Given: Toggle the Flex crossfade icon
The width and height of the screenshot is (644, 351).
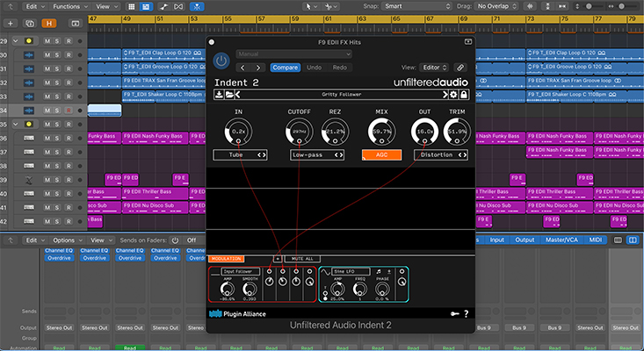Looking at the screenshot, I should coord(178,6).
